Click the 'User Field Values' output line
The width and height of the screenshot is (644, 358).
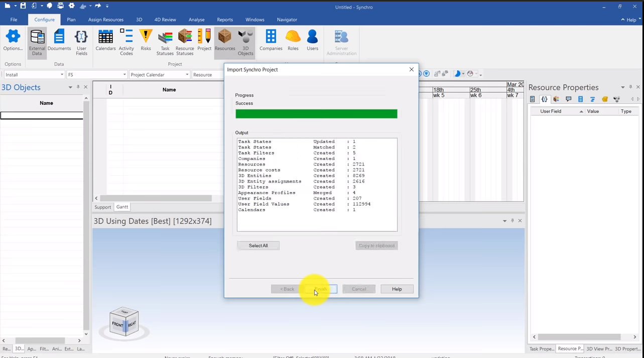(x=305, y=204)
